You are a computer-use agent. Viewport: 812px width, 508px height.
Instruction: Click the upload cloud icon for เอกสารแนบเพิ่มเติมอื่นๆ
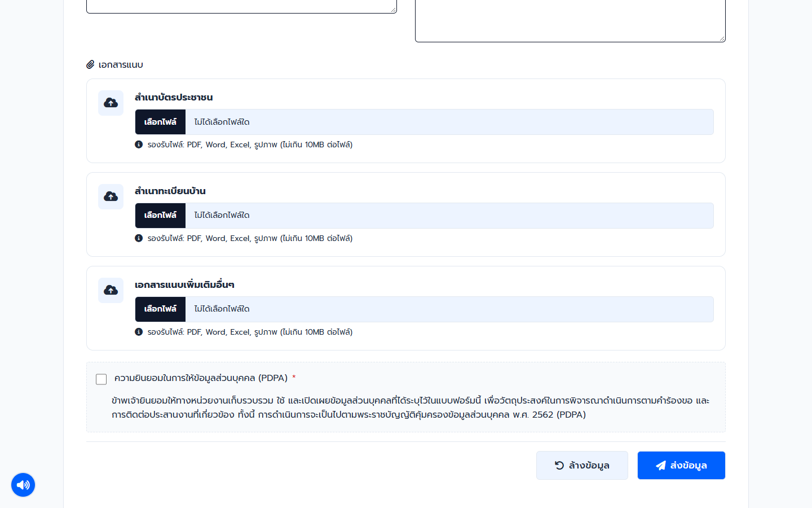(111, 290)
